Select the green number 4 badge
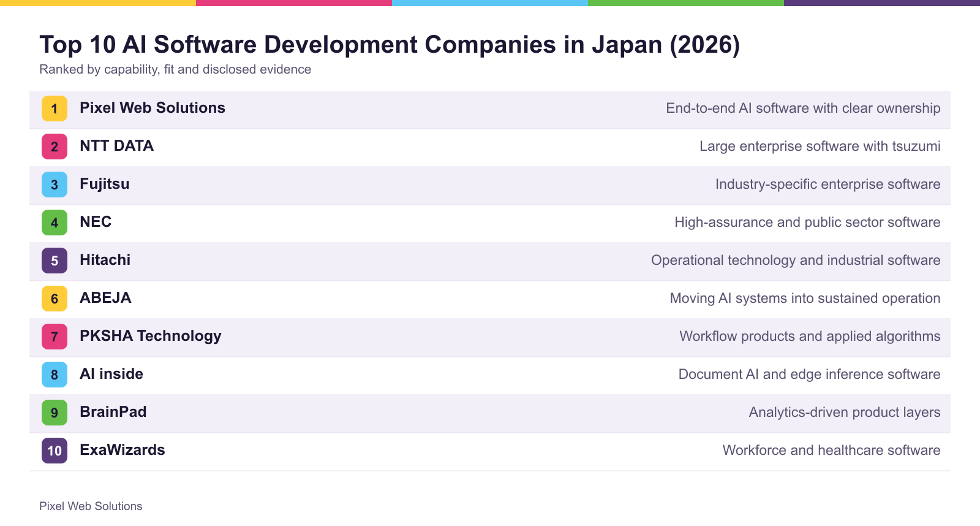The height and width of the screenshot is (526, 980). click(x=55, y=223)
